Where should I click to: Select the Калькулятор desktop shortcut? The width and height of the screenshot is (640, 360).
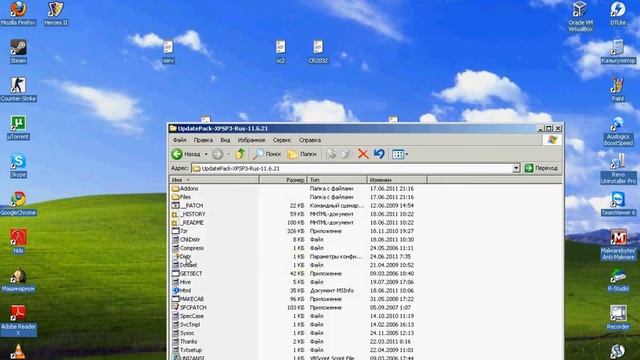coord(618,51)
